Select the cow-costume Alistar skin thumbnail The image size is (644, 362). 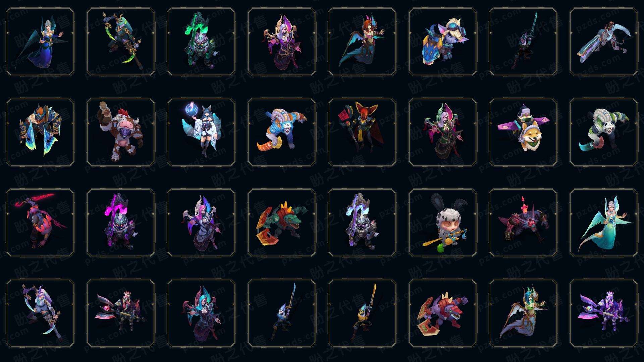(121, 132)
